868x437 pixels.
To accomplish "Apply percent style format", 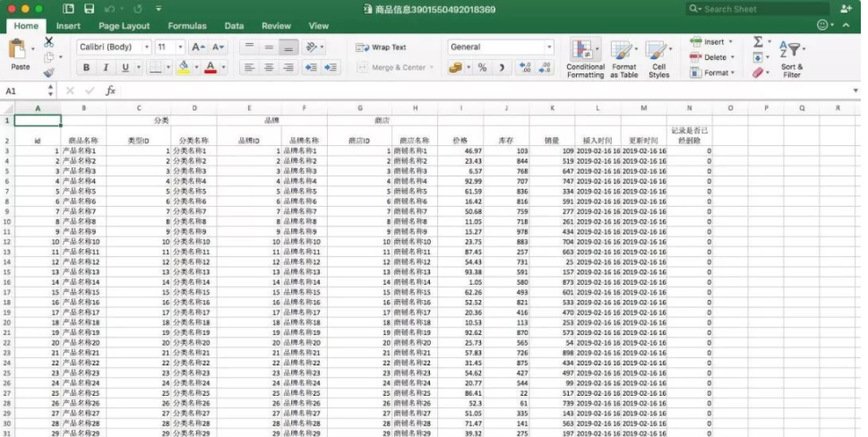I will [482, 67].
